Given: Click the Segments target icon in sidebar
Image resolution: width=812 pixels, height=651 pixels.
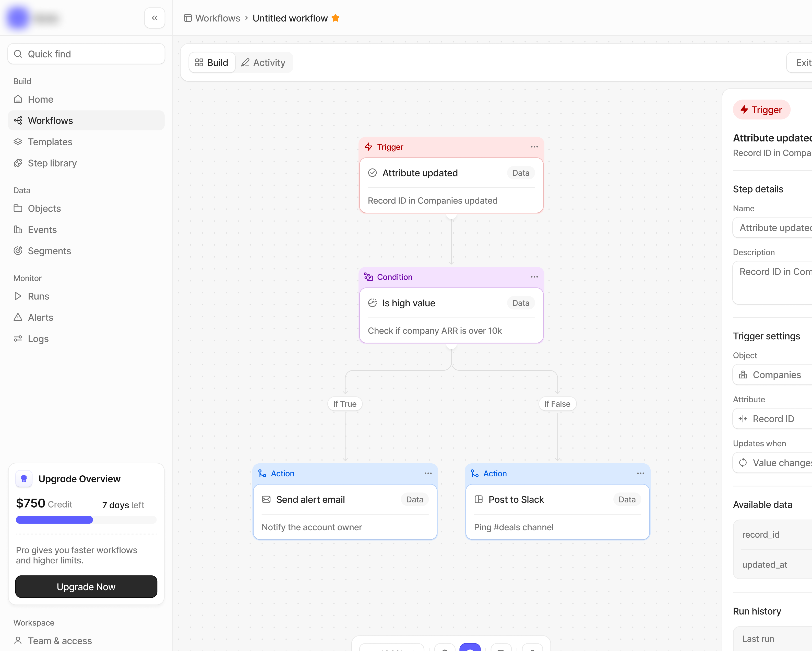Looking at the screenshot, I should tap(18, 251).
